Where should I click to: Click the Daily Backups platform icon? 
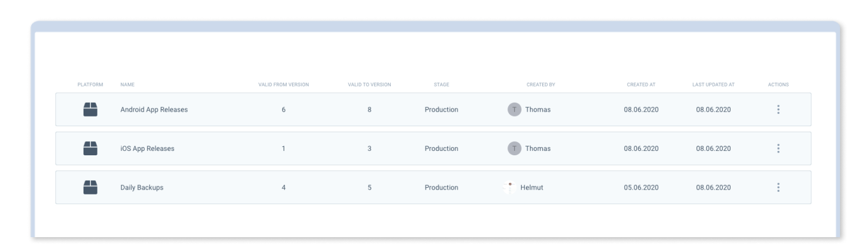90,188
